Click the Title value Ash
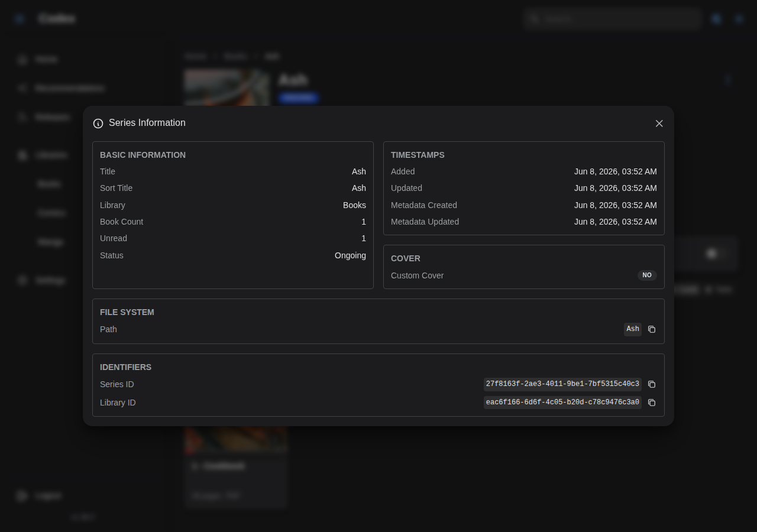This screenshot has width=757, height=532. [359, 171]
